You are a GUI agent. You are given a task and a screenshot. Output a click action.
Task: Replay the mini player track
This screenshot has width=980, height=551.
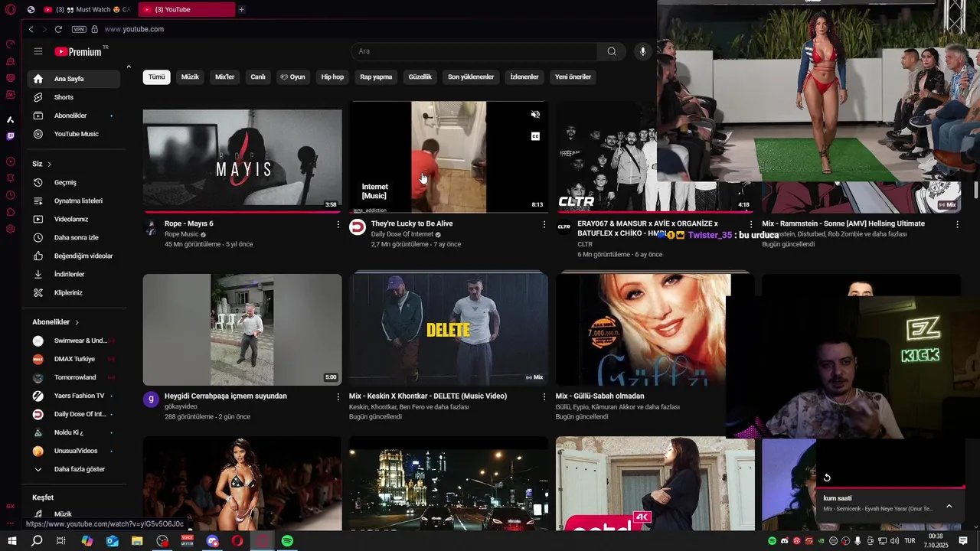(x=827, y=478)
